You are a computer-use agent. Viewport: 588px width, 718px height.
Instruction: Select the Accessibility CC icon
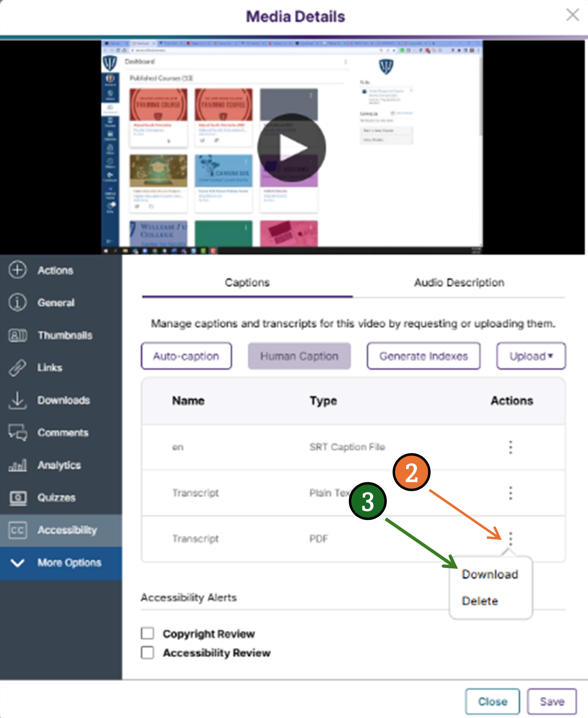(x=17, y=530)
